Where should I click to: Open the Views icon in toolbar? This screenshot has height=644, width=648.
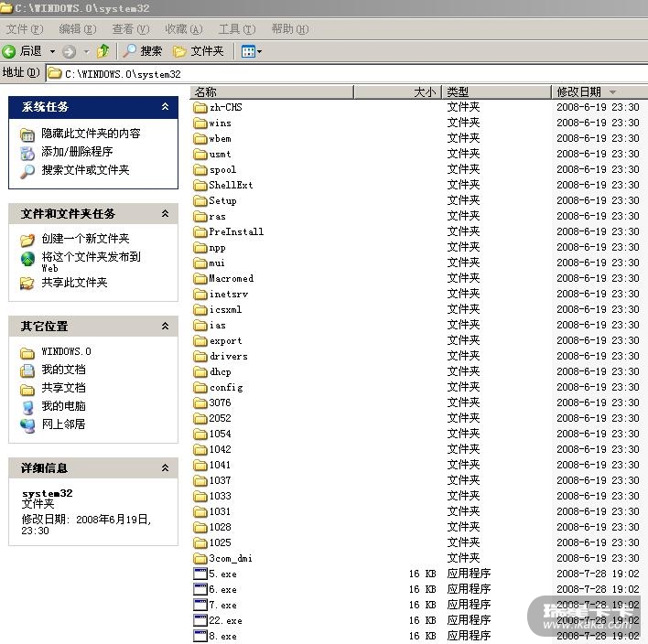(248, 51)
